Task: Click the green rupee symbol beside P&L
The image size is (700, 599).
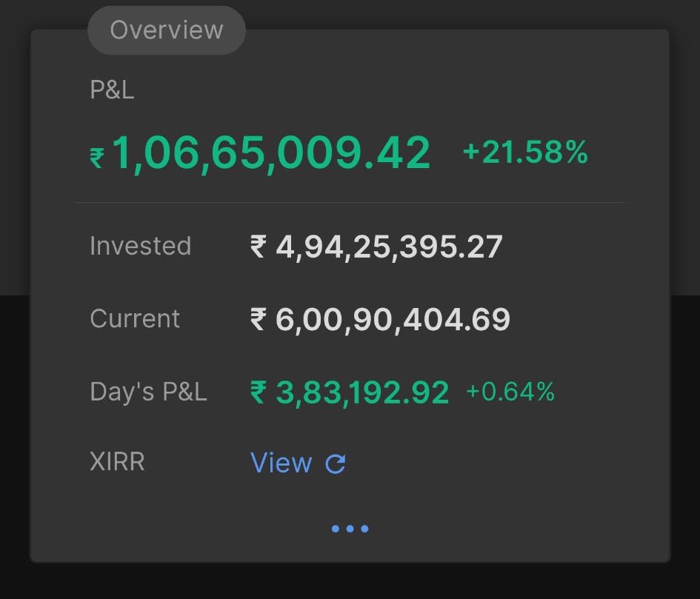Action: [x=97, y=158]
